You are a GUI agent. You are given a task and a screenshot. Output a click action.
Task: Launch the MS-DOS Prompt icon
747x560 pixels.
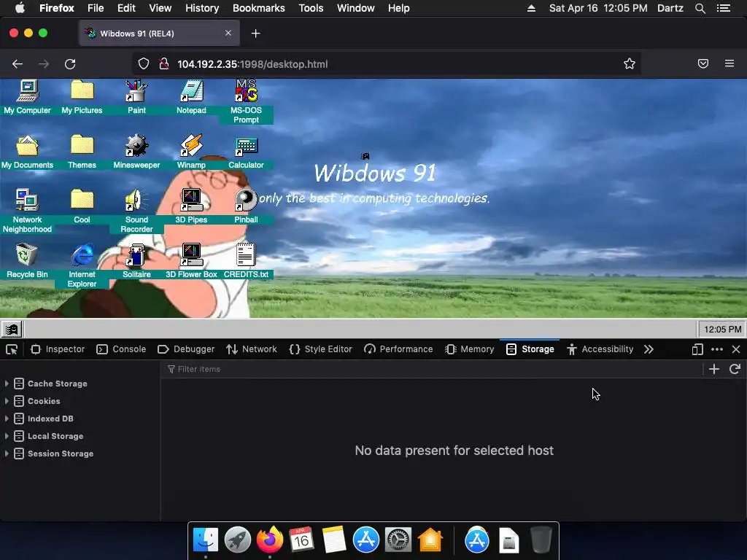coord(247,101)
